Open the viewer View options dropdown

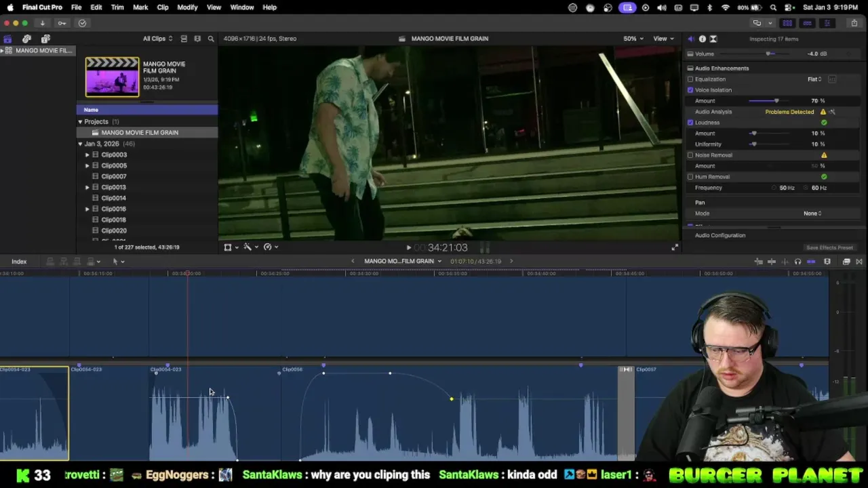click(x=663, y=39)
